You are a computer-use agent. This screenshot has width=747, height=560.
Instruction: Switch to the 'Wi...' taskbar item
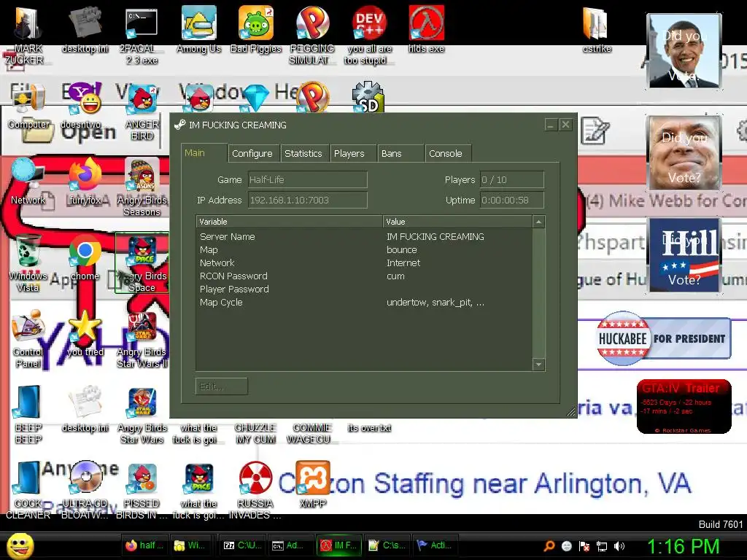(x=190, y=545)
